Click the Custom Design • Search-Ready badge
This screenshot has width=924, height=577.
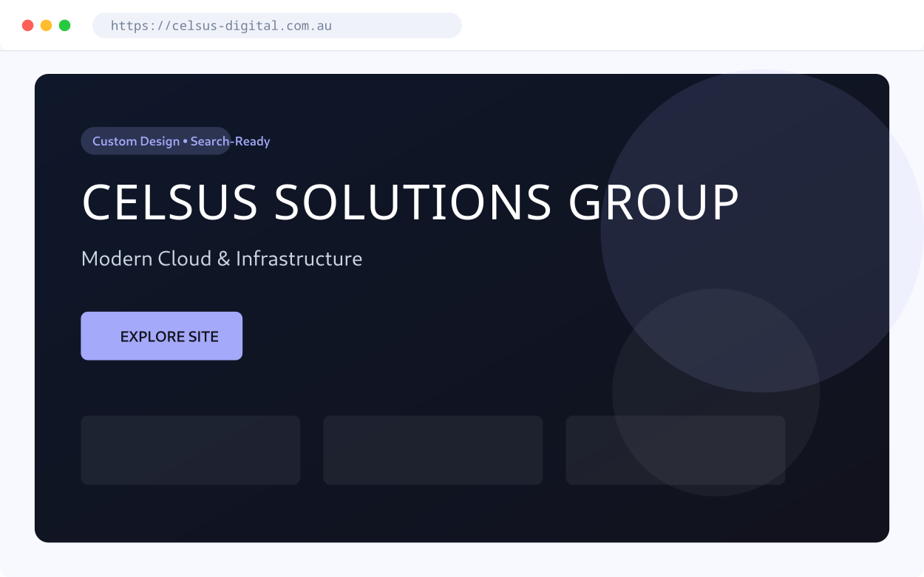coord(156,141)
